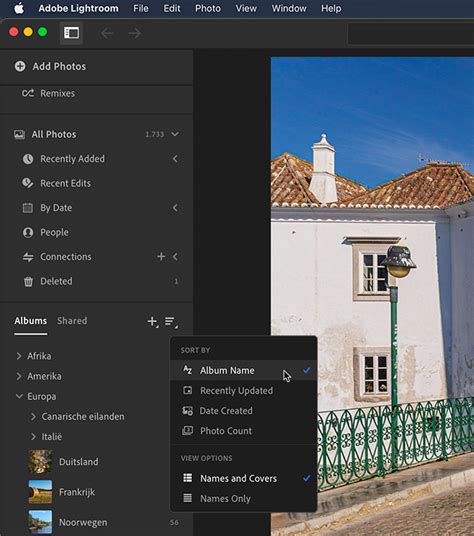This screenshot has height=536, width=474.
Task: Switch to the Shared tab
Action: (72, 321)
